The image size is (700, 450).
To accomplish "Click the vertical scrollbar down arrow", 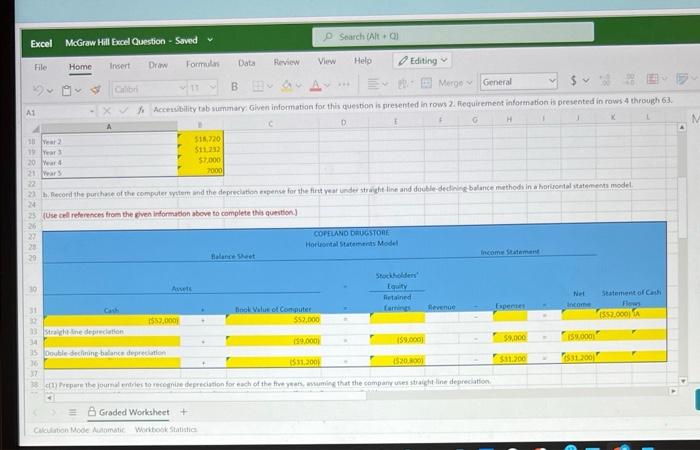I will pyautogui.click(x=683, y=381).
